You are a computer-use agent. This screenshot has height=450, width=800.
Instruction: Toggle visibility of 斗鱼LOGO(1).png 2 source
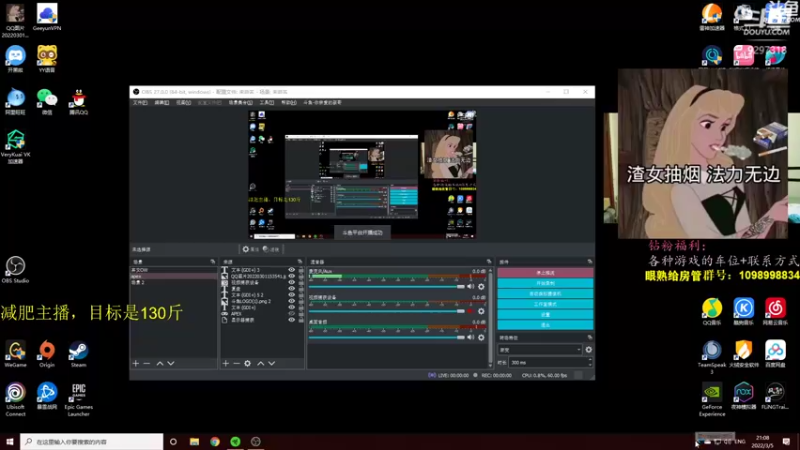coord(291,301)
